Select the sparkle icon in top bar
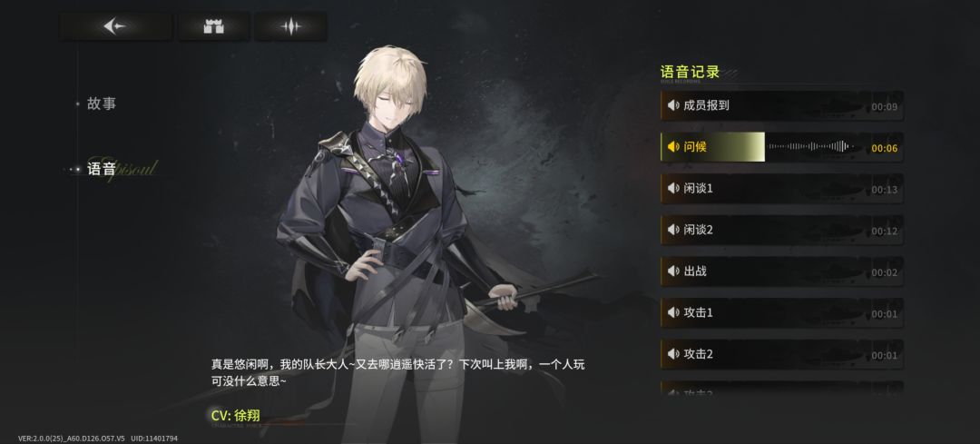980x444 pixels. click(x=290, y=26)
